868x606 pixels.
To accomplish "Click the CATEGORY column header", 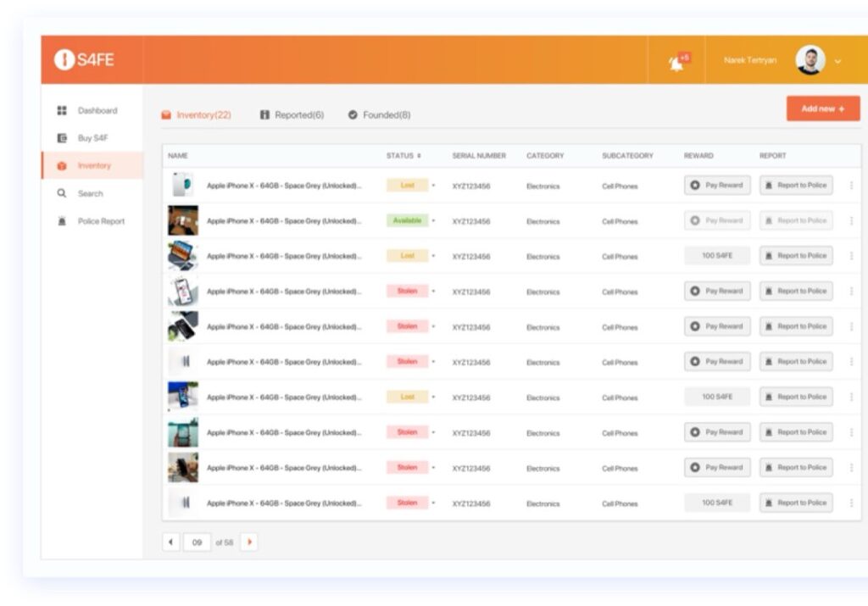I will pyautogui.click(x=545, y=155).
